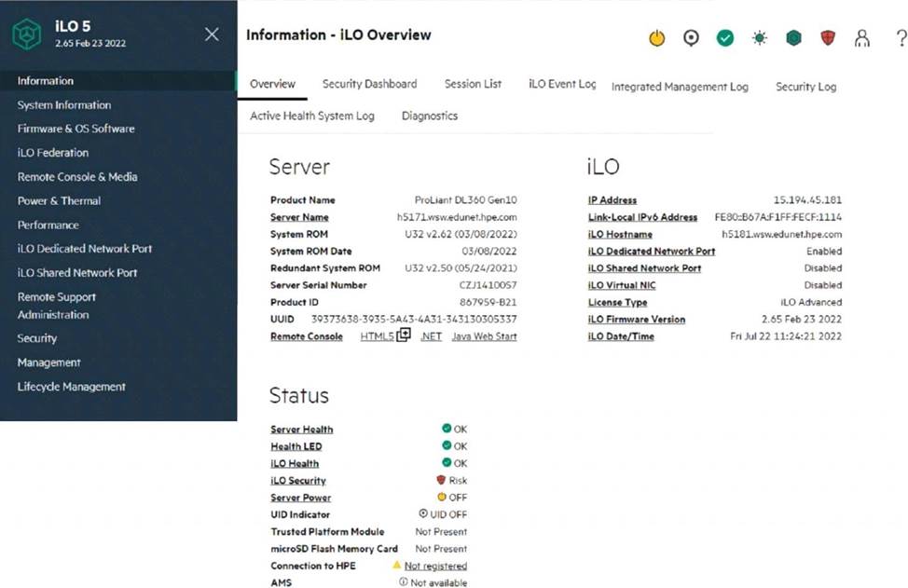Click the green health checkmark icon

point(725,38)
